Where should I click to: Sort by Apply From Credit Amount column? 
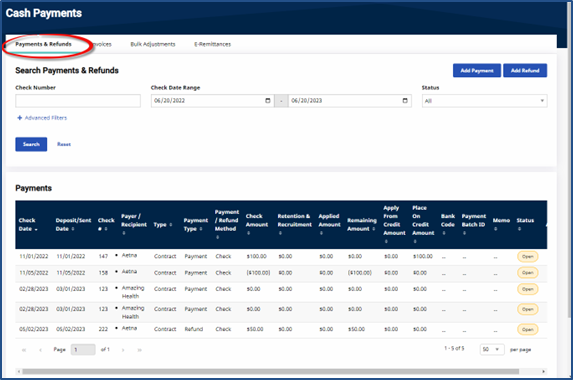(x=394, y=224)
